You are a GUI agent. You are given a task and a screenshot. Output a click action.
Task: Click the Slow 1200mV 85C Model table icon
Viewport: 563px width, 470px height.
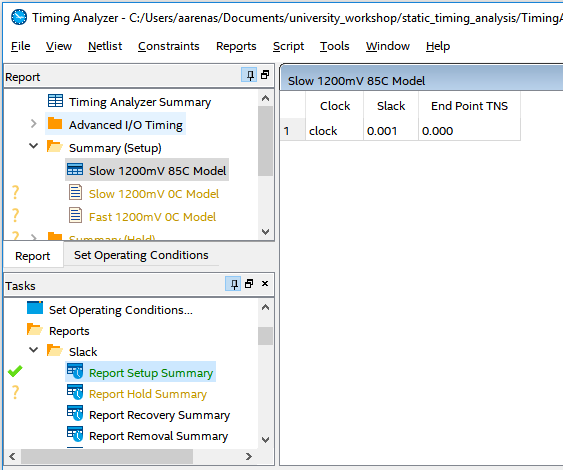pyautogui.click(x=75, y=169)
